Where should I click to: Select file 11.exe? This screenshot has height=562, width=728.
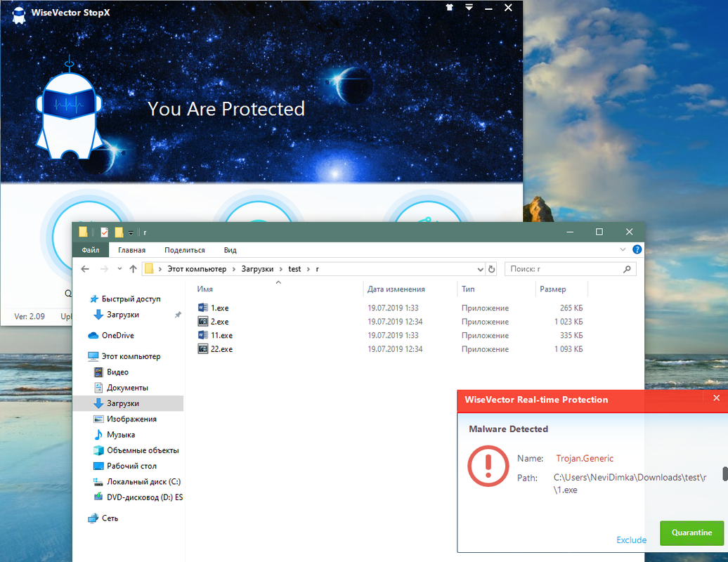click(221, 335)
